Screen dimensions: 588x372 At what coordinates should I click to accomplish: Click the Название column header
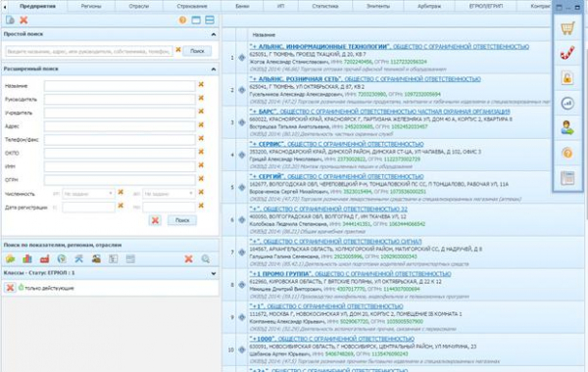pos(264,35)
